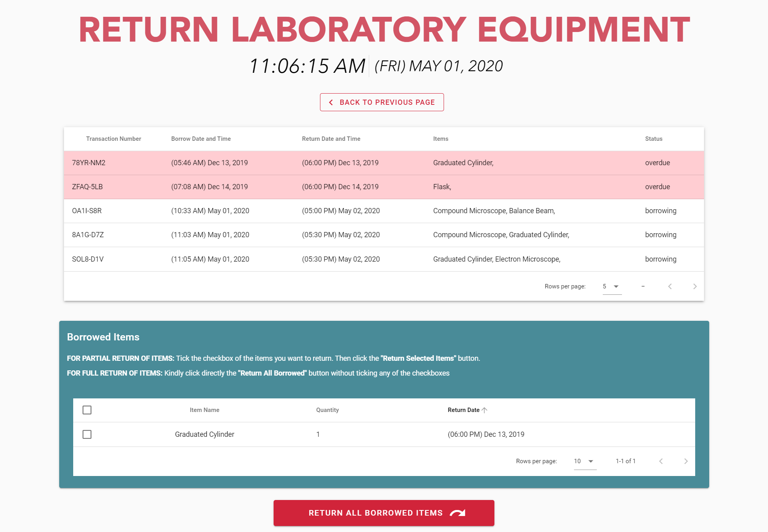Click the Return Date sort arrow icon
The height and width of the screenshot is (532, 768).
485,410
